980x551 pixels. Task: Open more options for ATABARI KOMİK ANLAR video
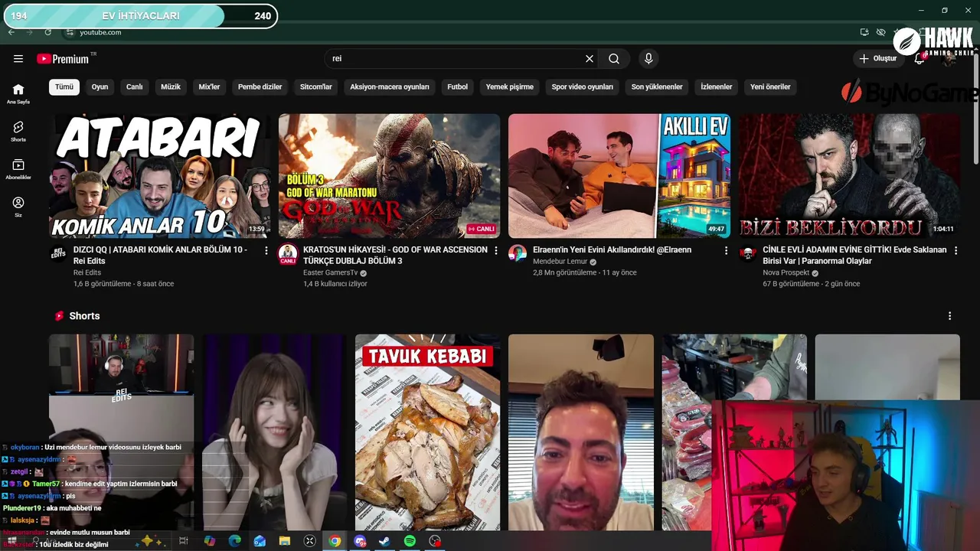click(266, 250)
